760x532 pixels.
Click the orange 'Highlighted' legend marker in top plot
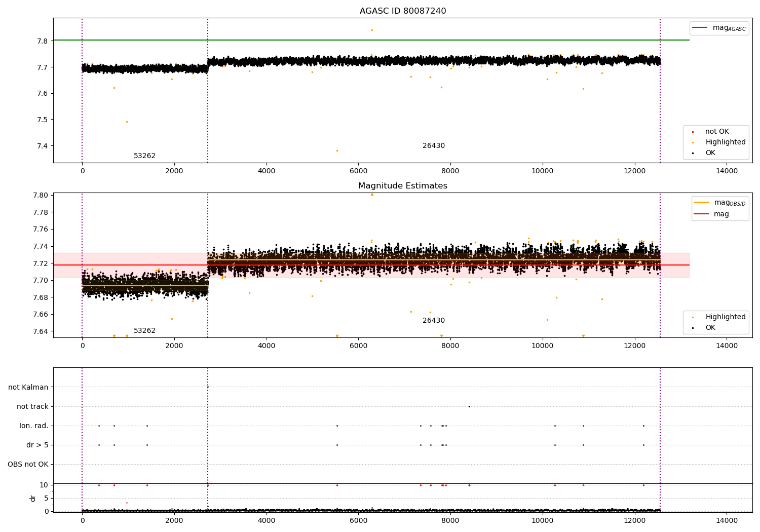[693, 143]
